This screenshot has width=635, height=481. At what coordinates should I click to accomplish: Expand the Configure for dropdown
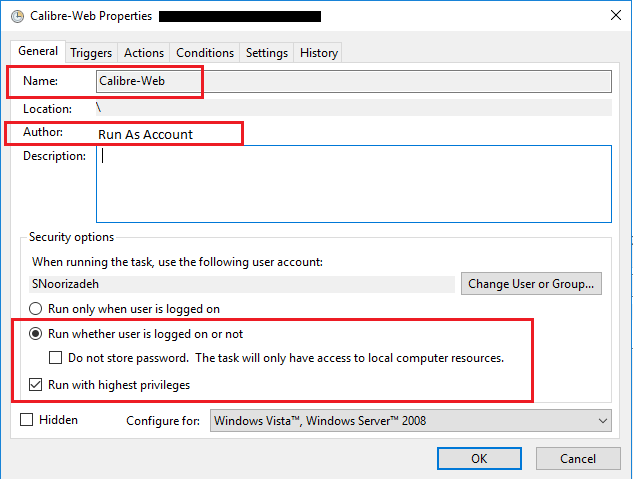tap(411, 421)
